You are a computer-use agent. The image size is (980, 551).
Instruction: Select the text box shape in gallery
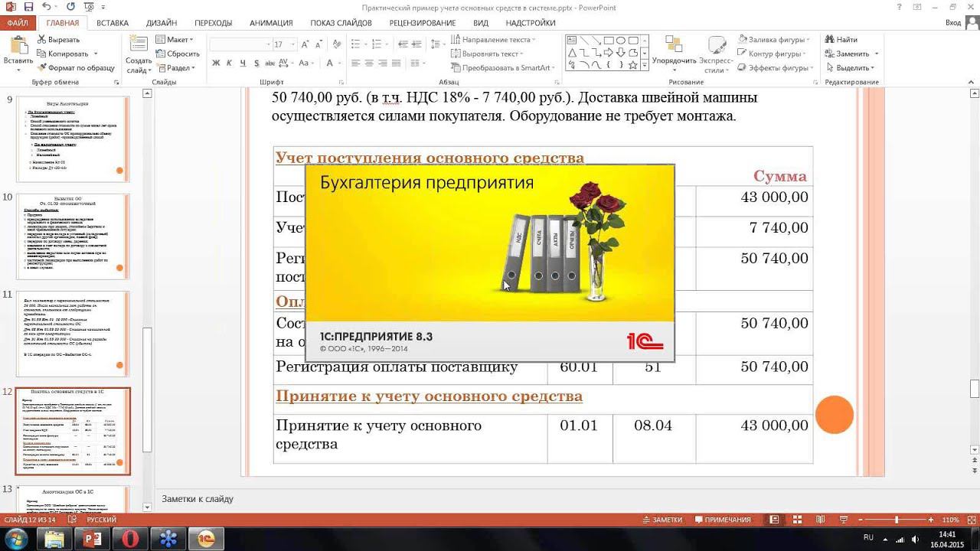(572, 41)
